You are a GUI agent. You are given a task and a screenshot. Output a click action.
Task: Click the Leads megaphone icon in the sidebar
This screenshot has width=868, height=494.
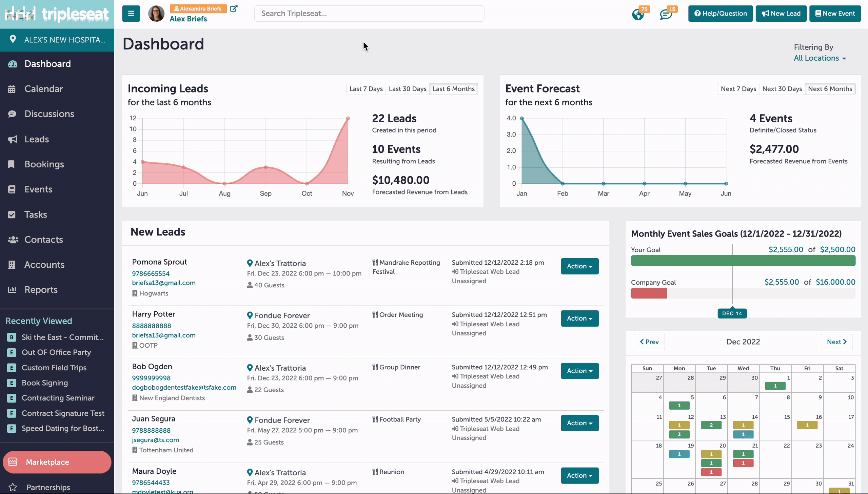tap(13, 139)
